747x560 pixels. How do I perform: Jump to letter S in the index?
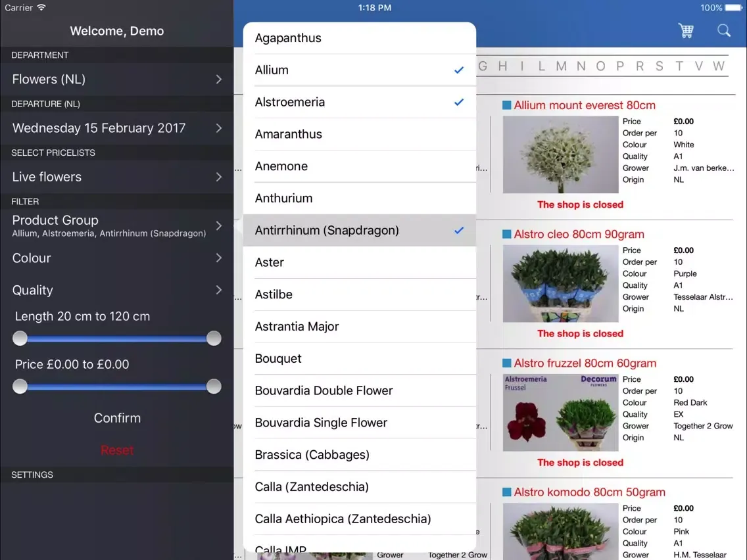coord(660,66)
